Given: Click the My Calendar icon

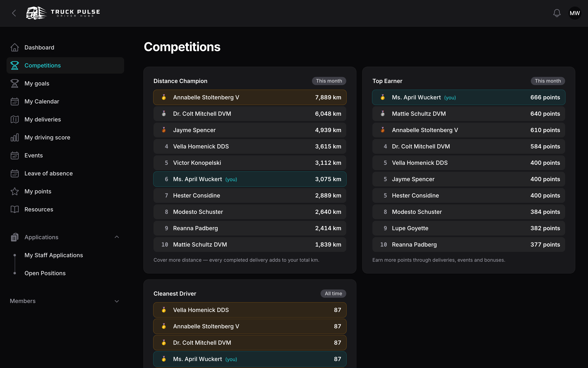Looking at the screenshot, I should [14, 101].
